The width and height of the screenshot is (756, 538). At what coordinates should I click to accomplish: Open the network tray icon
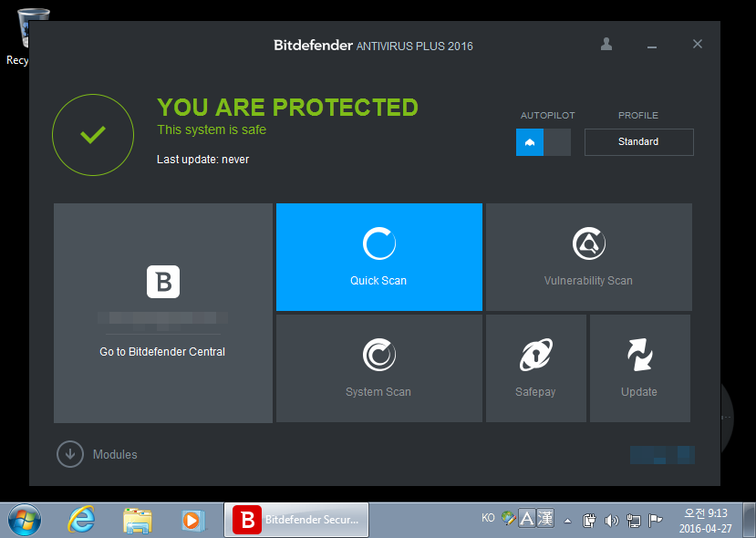[634, 520]
